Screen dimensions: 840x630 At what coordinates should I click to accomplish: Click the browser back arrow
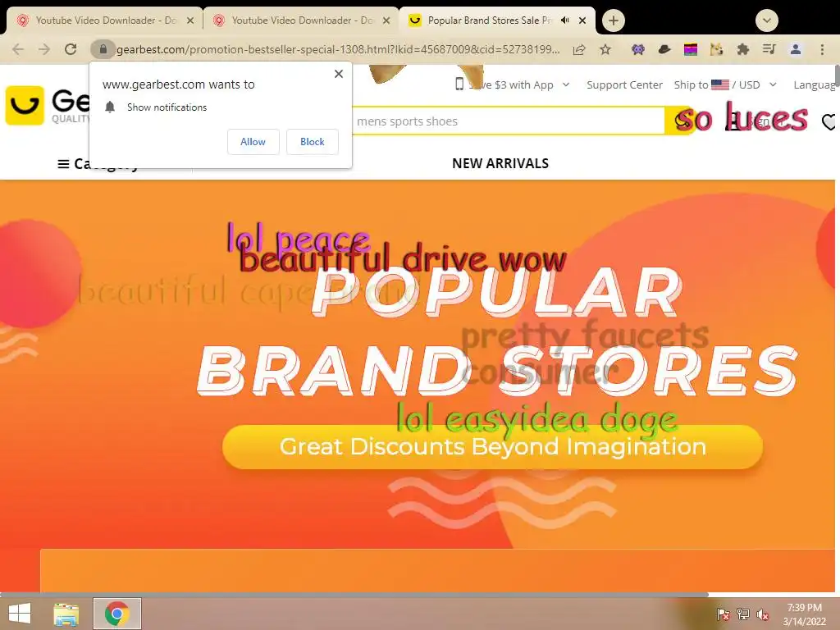18,50
